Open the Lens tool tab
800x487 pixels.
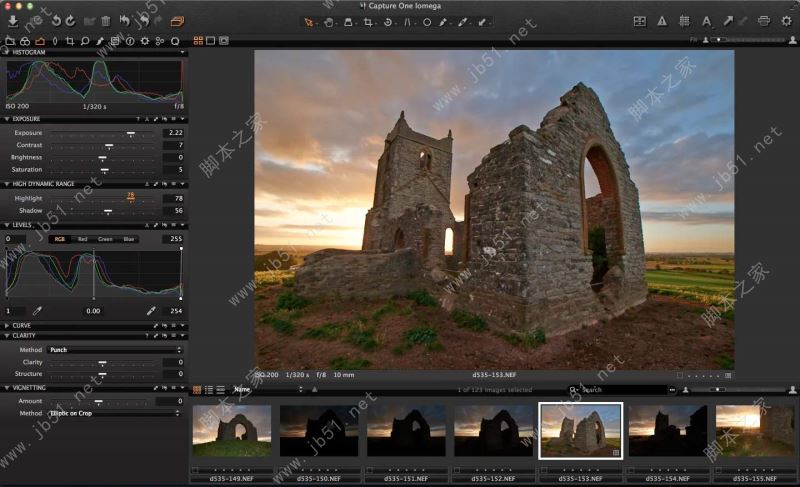55,41
